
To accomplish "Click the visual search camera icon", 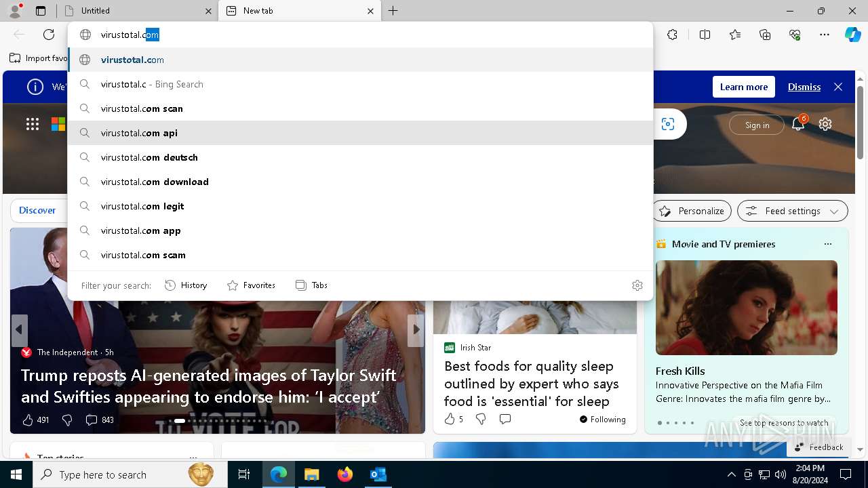I will click(668, 124).
